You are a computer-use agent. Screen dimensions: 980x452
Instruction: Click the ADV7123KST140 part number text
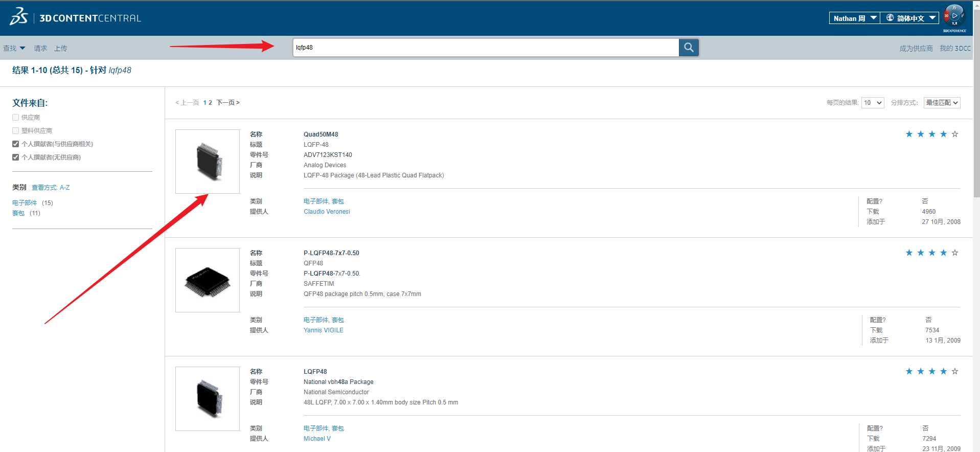point(328,155)
